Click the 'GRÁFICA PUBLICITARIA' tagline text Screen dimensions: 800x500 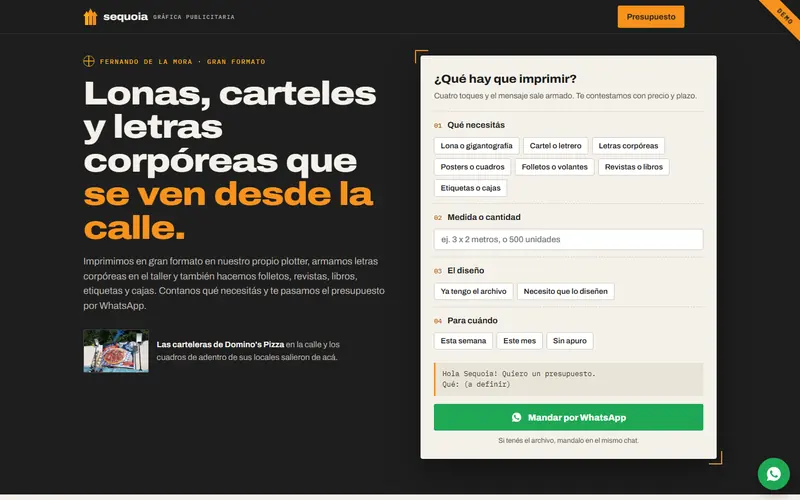[x=193, y=17]
